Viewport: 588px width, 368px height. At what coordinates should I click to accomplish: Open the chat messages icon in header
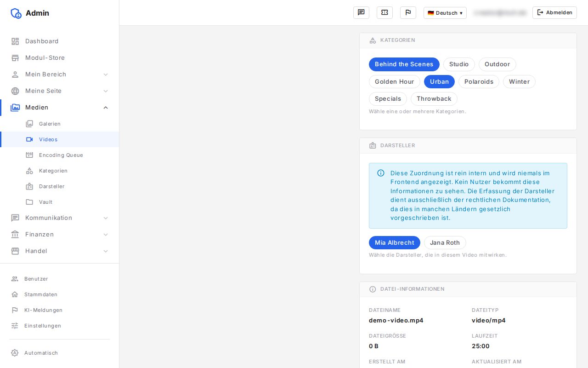pyautogui.click(x=361, y=12)
